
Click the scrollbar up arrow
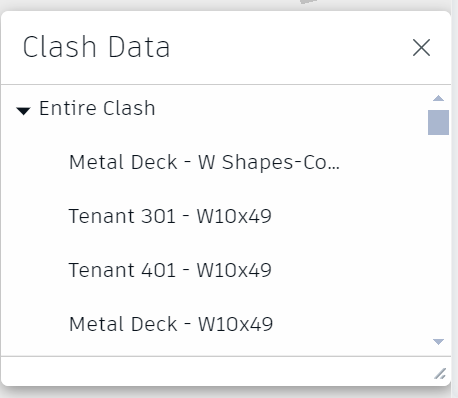438,98
